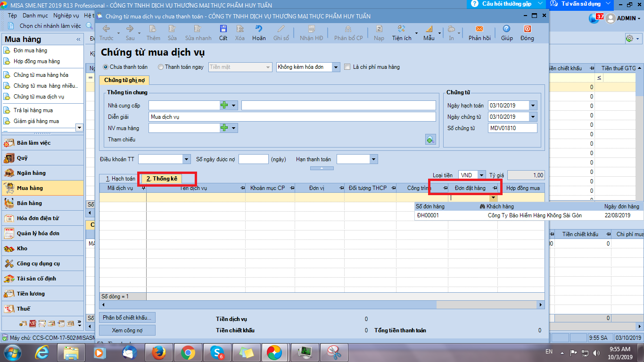Open Google Chrome from the taskbar
This screenshot has height=362, width=644.
point(187,352)
